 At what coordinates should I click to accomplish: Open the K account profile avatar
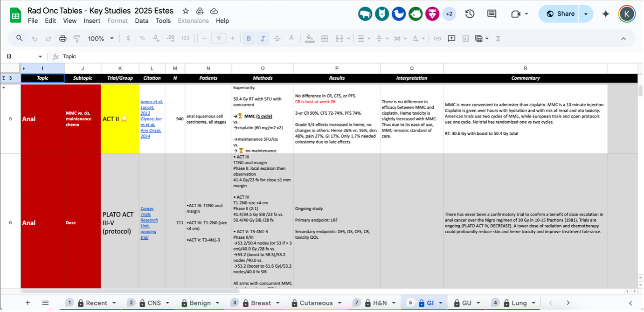pyautogui.click(x=626, y=14)
